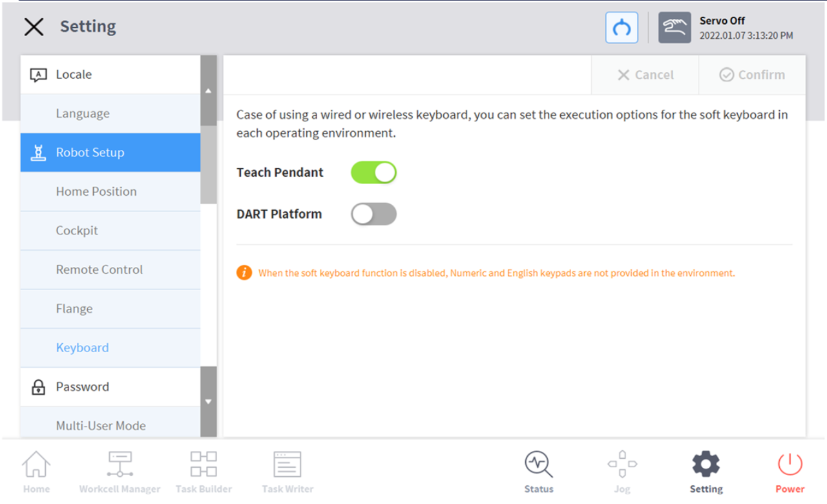
Task: Collapse the Robot Setup section
Action: [x=110, y=152]
